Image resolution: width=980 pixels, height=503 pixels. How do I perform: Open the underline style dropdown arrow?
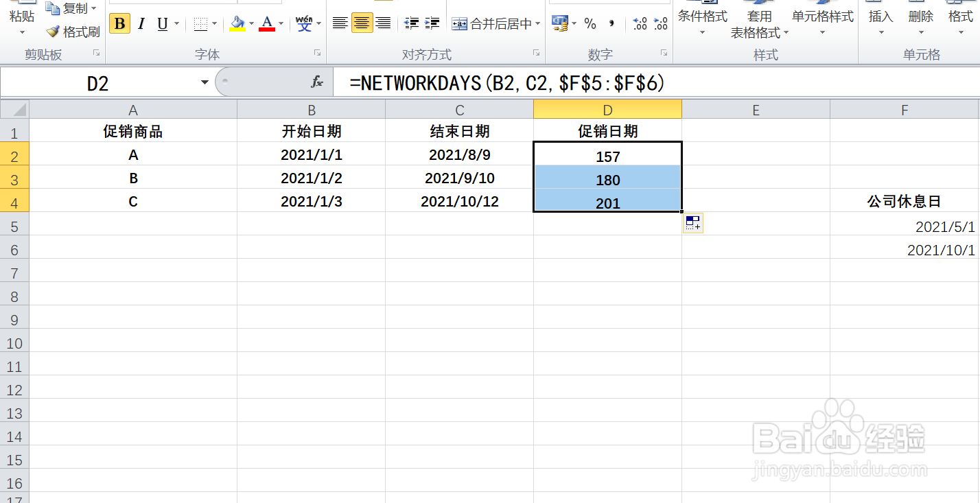coord(177,24)
